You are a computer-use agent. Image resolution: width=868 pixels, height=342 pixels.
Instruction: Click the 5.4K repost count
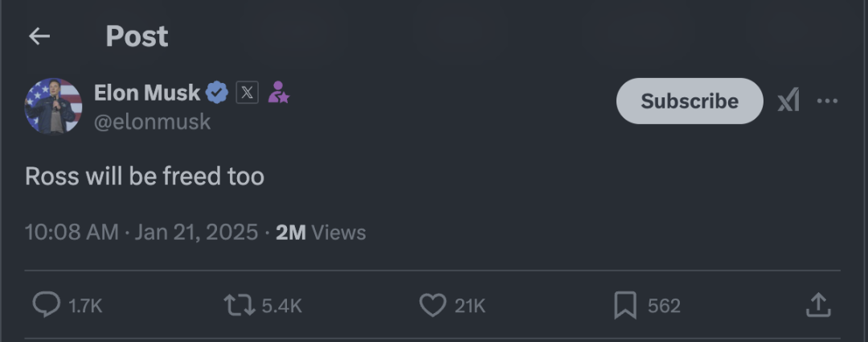click(282, 306)
